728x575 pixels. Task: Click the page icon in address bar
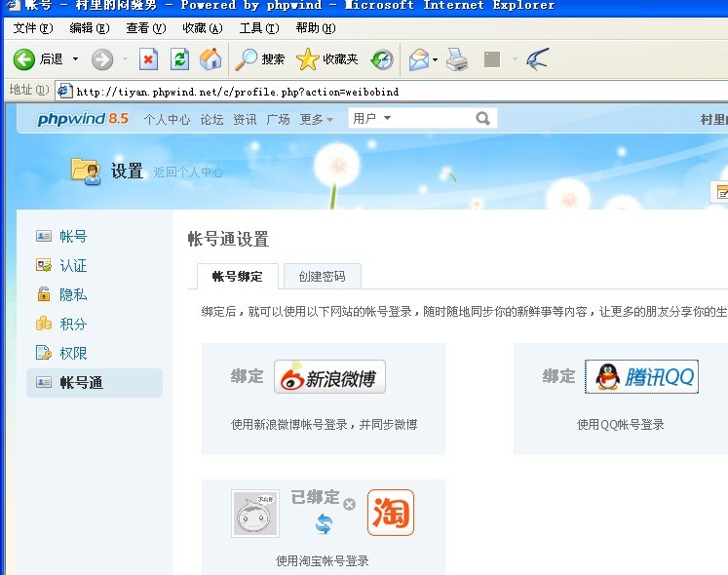click(x=64, y=91)
